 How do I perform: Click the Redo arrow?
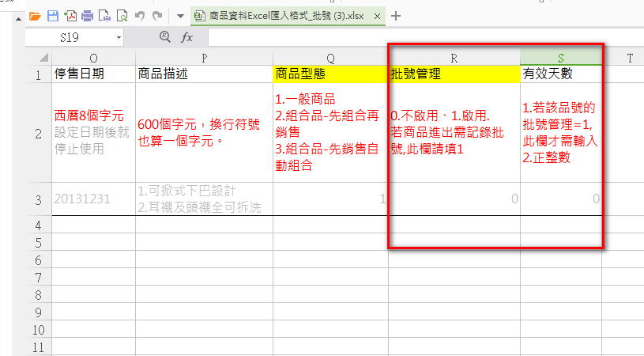click(157, 17)
